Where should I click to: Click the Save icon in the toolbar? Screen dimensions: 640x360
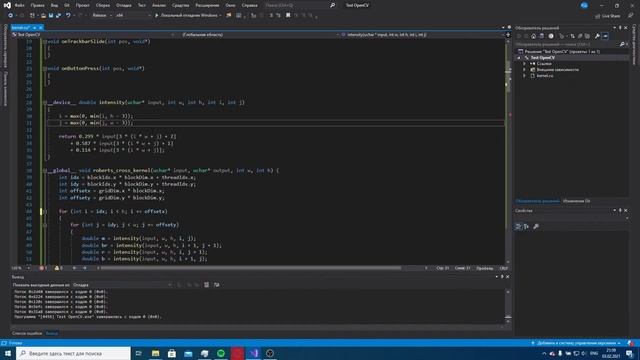(x=51, y=16)
